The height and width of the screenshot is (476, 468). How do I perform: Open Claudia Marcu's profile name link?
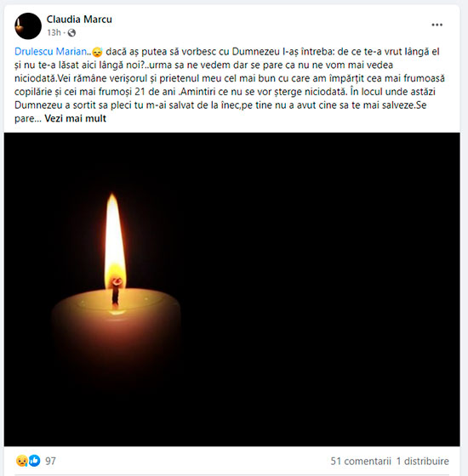pos(79,20)
